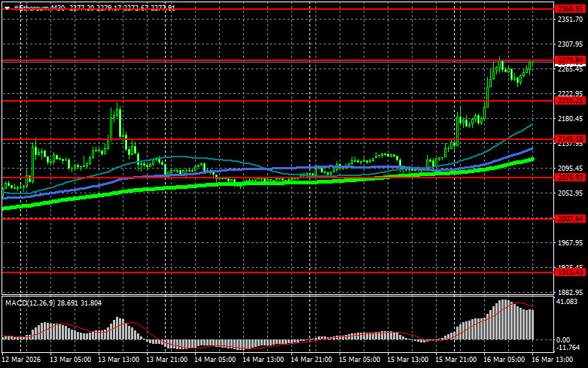Click the 16 Mar 05:00 time label
Viewport: 588px width, 368px height.
504,360
